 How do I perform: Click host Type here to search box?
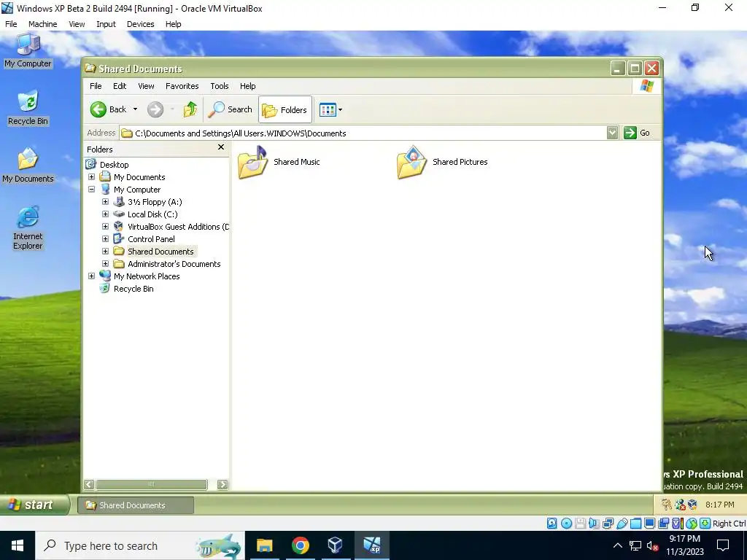[139, 545]
